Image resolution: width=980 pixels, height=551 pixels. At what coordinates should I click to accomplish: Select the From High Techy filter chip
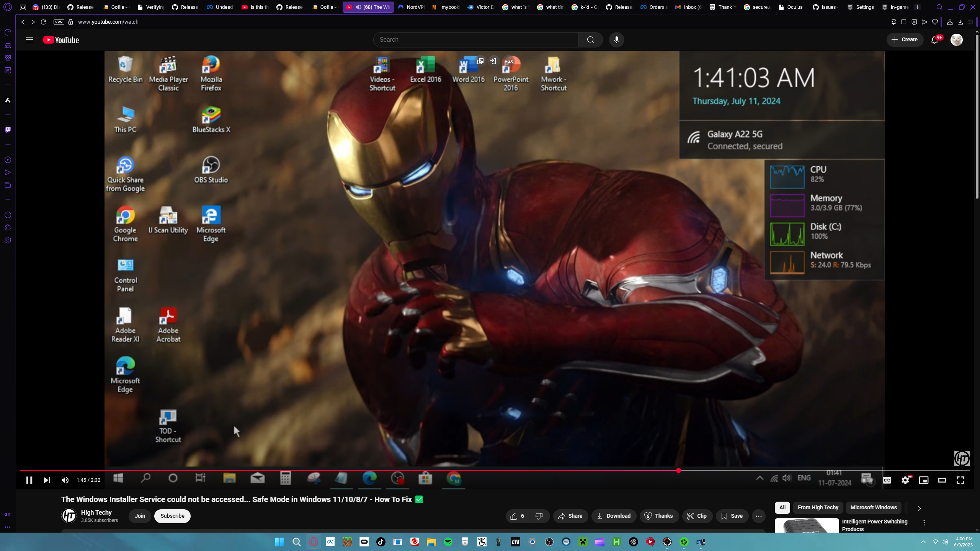coord(818,507)
